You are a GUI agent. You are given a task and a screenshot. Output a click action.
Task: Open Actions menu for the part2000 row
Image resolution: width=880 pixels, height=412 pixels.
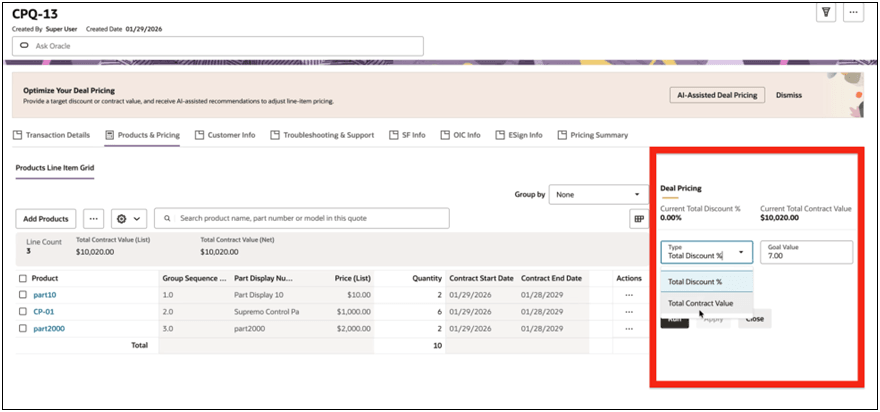pyautogui.click(x=629, y=328)
